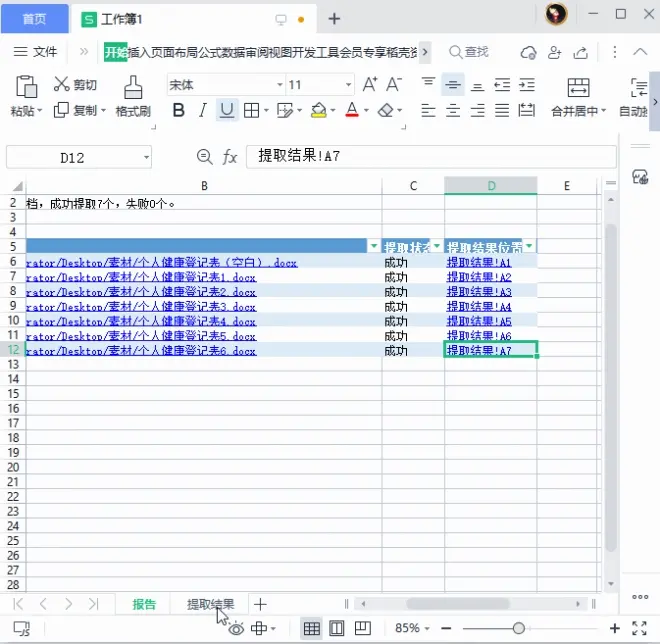
Task: Toggle underline formatting
Action: [227, 110]
